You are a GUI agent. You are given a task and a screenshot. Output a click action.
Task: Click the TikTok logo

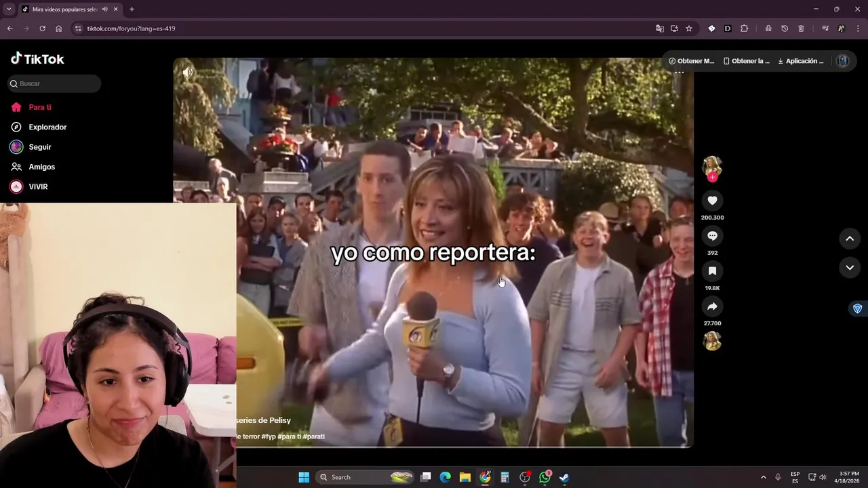[x=37, y=59]
